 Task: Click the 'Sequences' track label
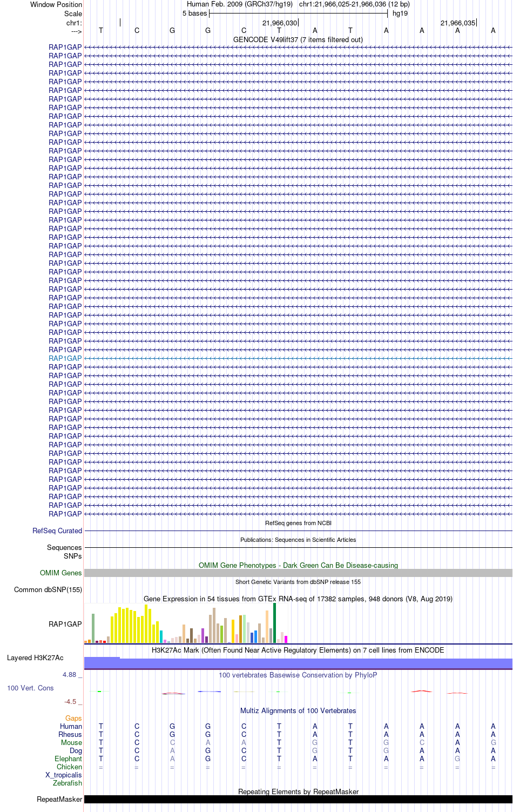coord(64,547)
